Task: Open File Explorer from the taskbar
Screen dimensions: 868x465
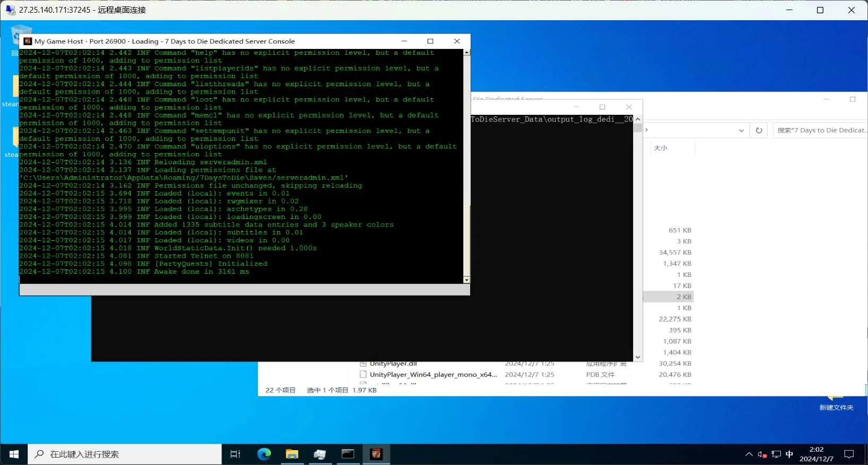Action: coord(292,454)
